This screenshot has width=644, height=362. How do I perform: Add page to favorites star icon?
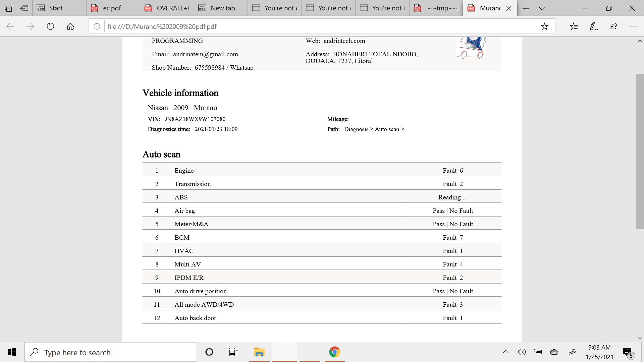click(544, 26)
